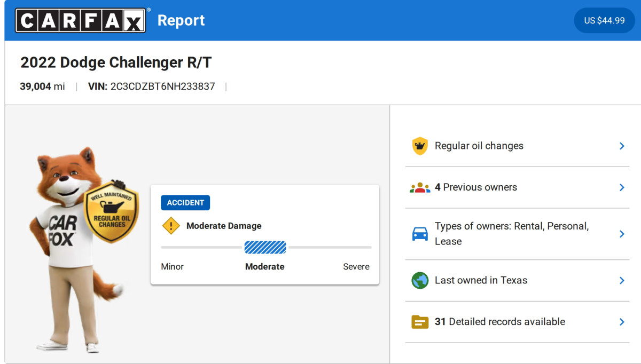The height and width of the screenshot is (364, 641).
Task: Click the CARFAX logo in header
Action: coord(80,20)
